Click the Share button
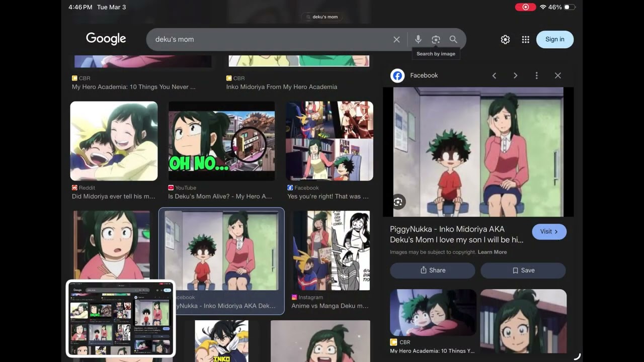 click(x=432, y=270)
